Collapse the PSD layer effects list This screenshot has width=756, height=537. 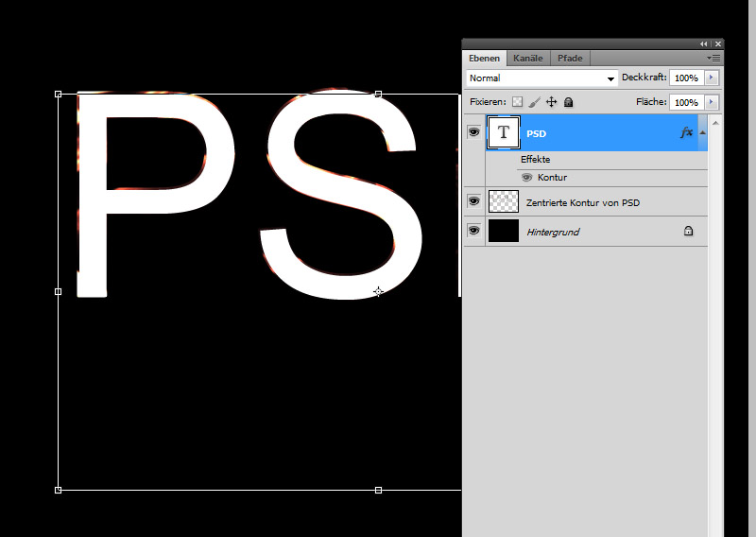(x=702, y=133)
